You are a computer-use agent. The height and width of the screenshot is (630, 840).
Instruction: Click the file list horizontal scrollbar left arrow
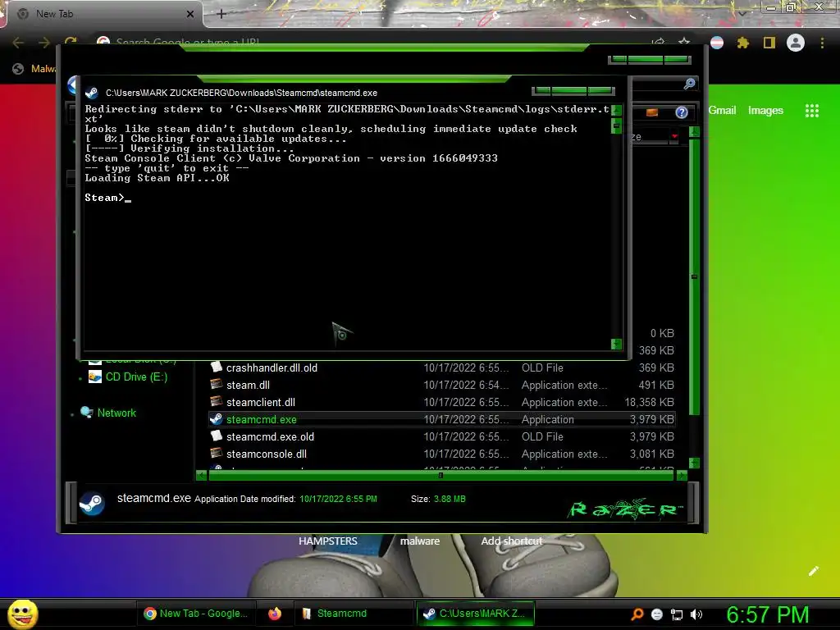pos(202,475)
